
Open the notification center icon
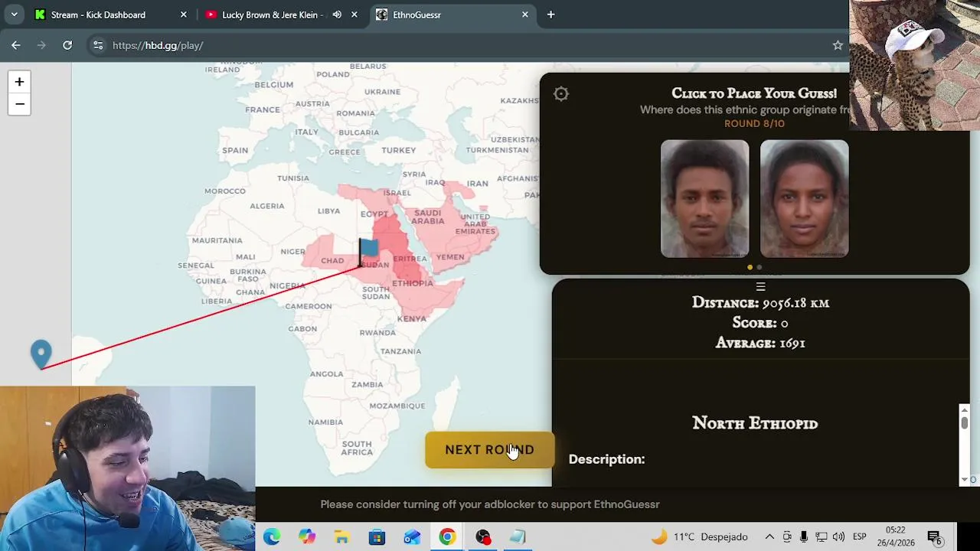click(934, 537)
